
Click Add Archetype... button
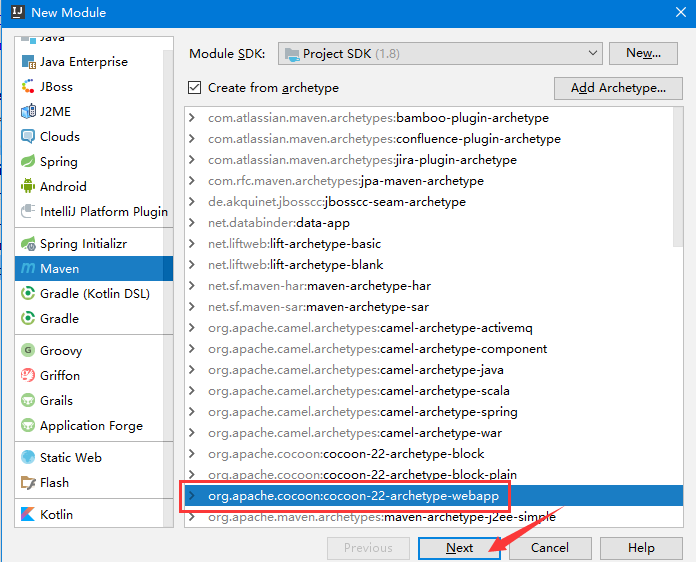(x=618, y=88)
